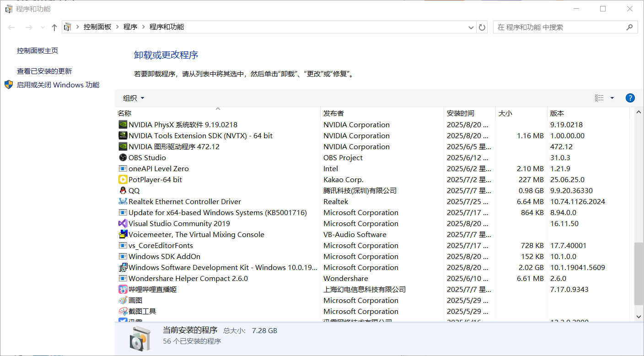
Task: Click the NVIDIA PhysX 系统软件 row icon
Action: point(123,124)
